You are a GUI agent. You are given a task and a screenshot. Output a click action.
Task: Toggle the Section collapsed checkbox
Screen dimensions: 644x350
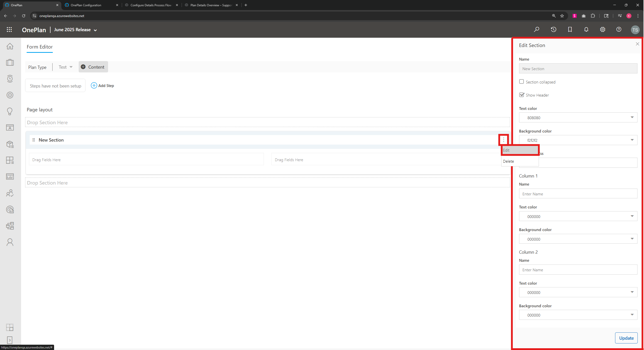pos(522,82)
